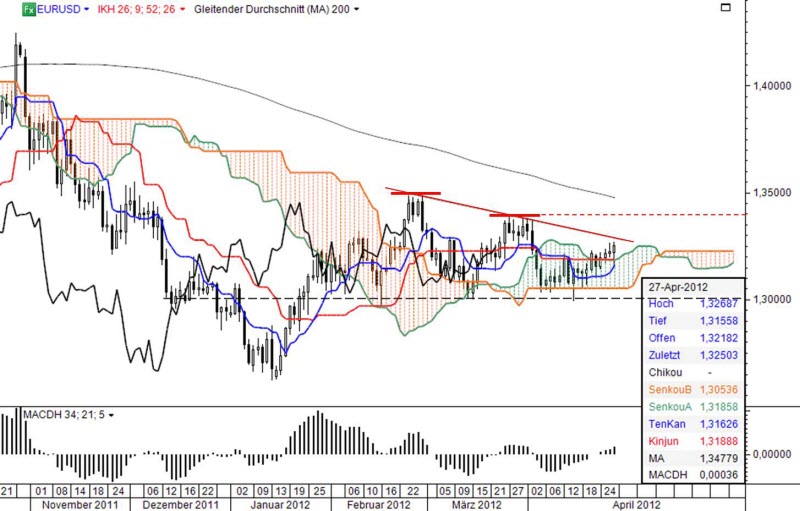
Task: Select the Kinjun value 1,31888
Action: point(718,441)
